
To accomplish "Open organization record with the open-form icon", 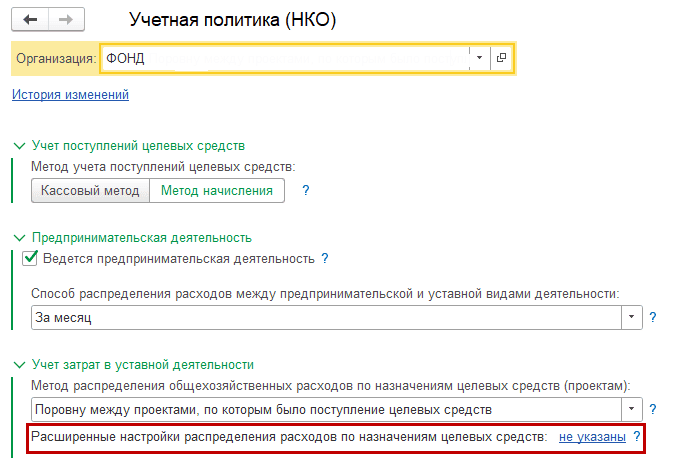I will [x=501, y=58].
